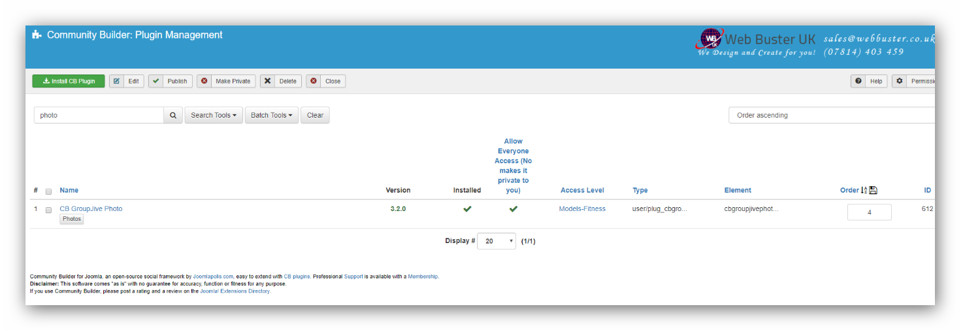This screenshot has height=330, width=980.
Task: Click the Install CB Plugin button
Action: tap(69, 81)
